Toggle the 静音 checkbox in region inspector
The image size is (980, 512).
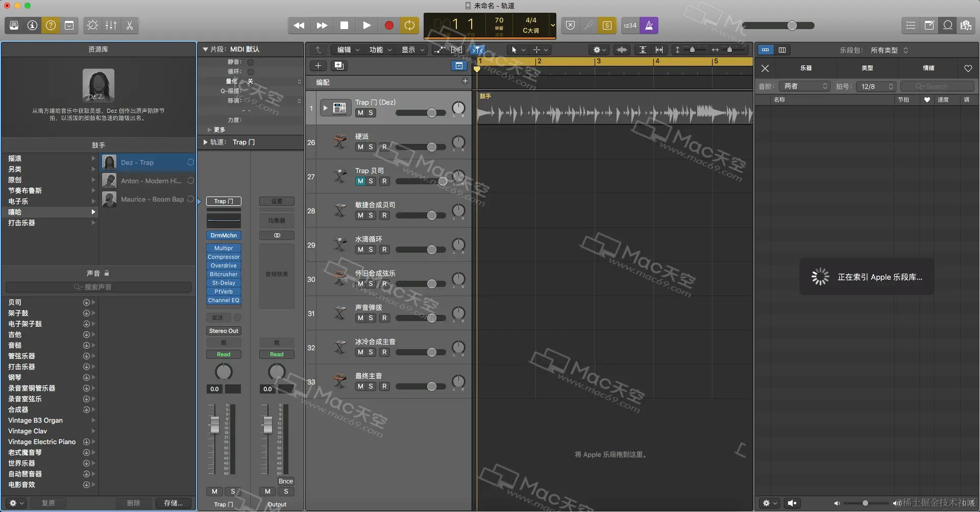pos(251,62)
